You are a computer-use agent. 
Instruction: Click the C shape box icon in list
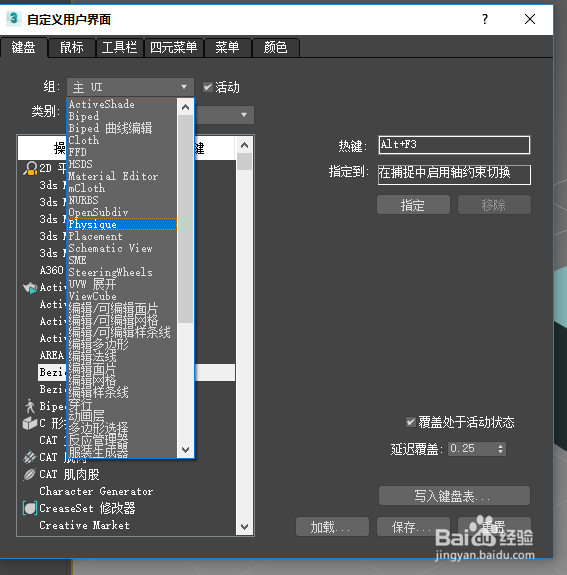30,423
